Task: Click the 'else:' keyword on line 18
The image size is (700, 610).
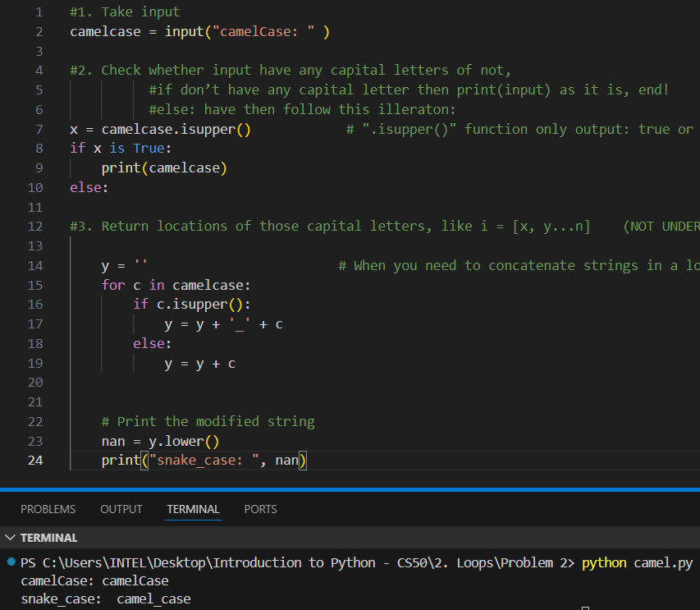Action: (153, 344)
